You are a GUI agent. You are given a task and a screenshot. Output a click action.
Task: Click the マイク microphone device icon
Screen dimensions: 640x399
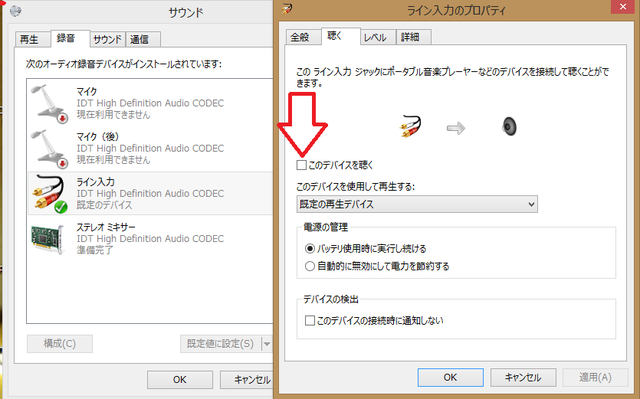click(x=50, y=103)
